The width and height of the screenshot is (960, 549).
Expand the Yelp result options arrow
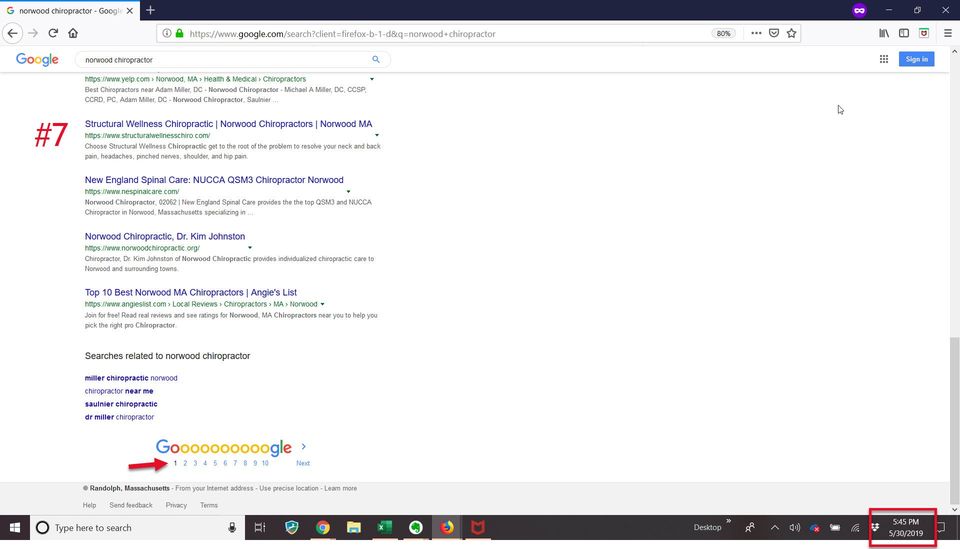click(372, 79)
